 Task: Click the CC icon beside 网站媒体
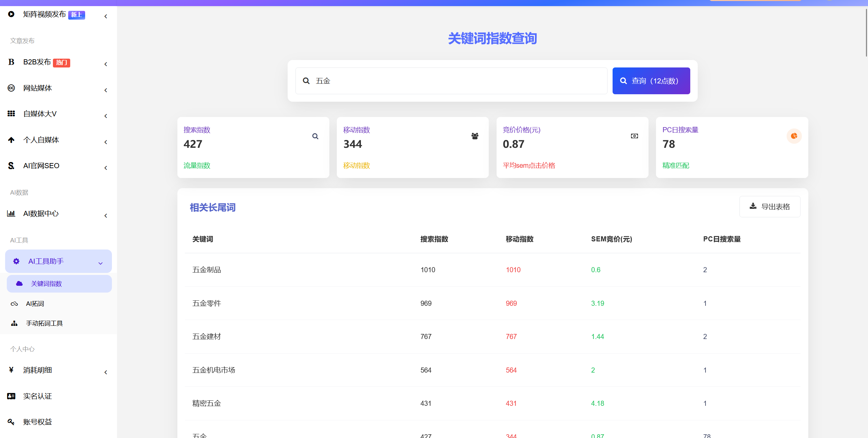click(x=11, y=88)
